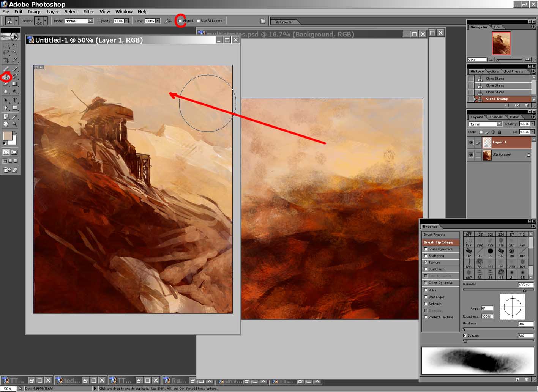Adjust the brush Diameter slider
Viewport: 538px width, 392px height.
coord(525,290)
